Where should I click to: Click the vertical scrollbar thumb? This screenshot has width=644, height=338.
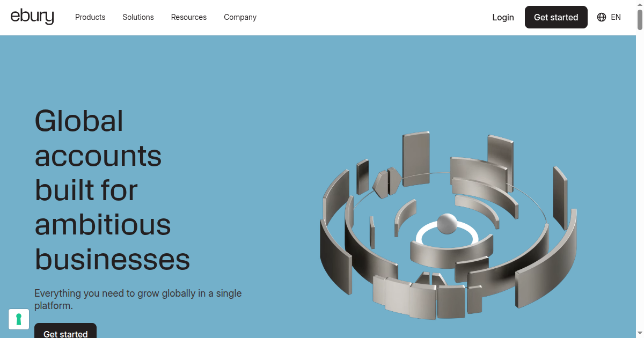point(640,16)
